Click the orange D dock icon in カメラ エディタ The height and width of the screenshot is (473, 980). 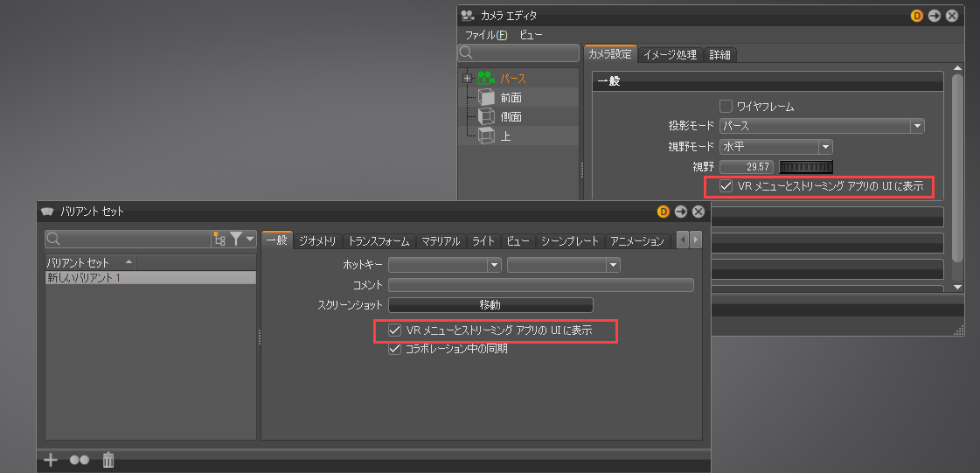click(x=917, y=16)
